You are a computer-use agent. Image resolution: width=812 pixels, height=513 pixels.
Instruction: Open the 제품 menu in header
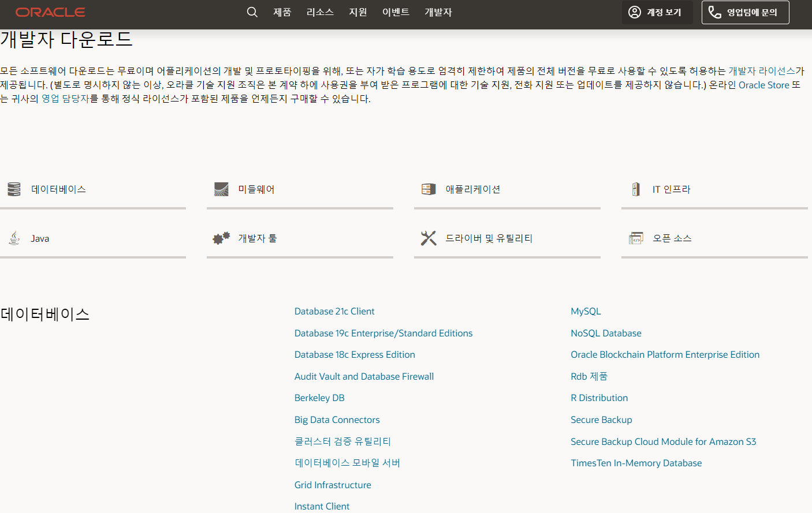tap(282, 12)
